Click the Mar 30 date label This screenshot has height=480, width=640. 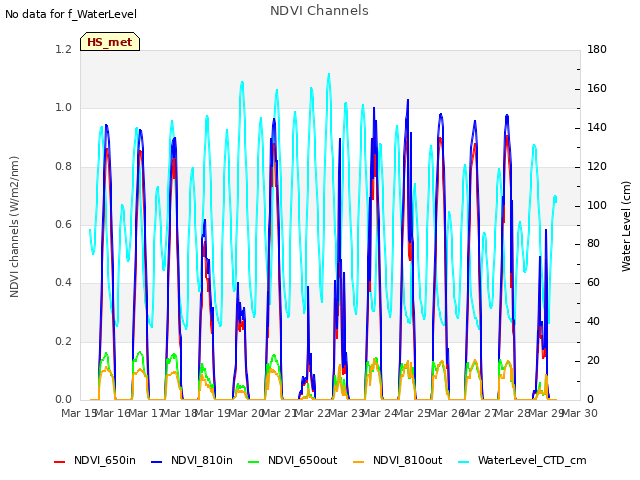click(580, 413)
